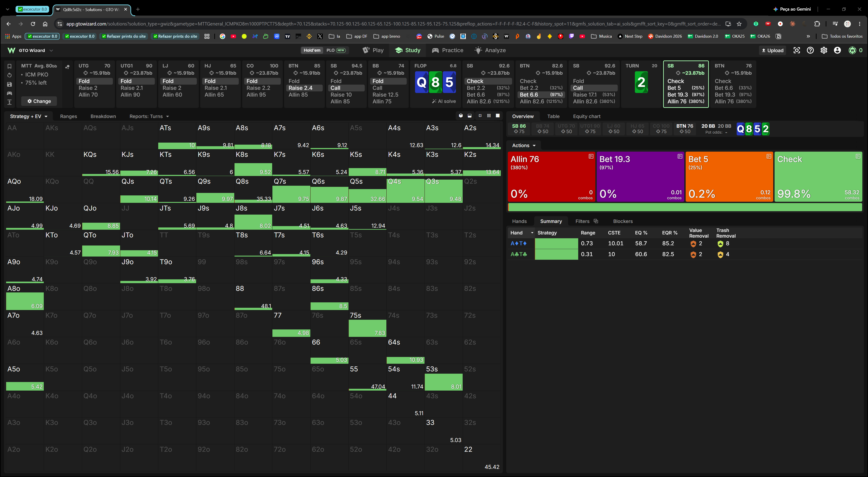
Task: Open the screenshot capture icon near Upload
Action: pos(796,50)
